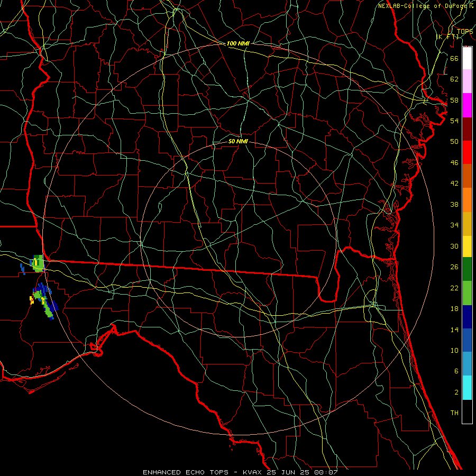
Task: Click the '38' legend value
Action: (x=454, y=204)
